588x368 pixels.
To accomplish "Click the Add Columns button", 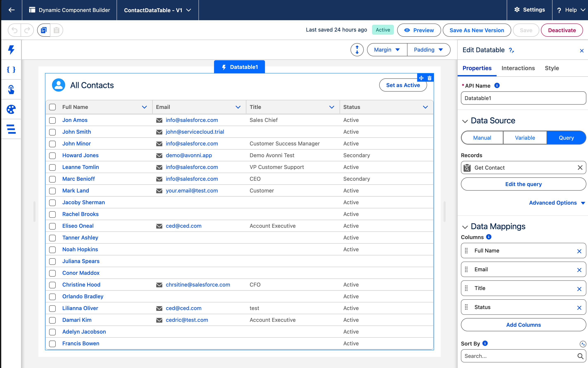I will point(523,325).
